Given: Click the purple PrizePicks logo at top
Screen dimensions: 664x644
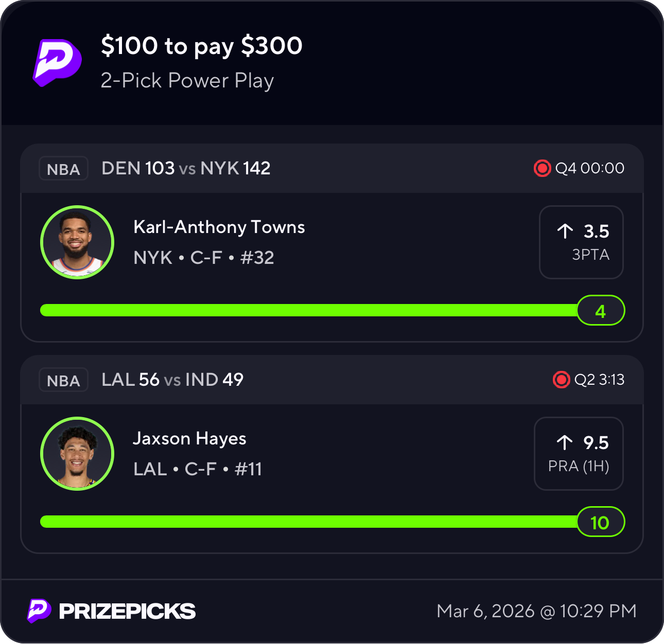Looking at the screenshot, I should [57, 63].
